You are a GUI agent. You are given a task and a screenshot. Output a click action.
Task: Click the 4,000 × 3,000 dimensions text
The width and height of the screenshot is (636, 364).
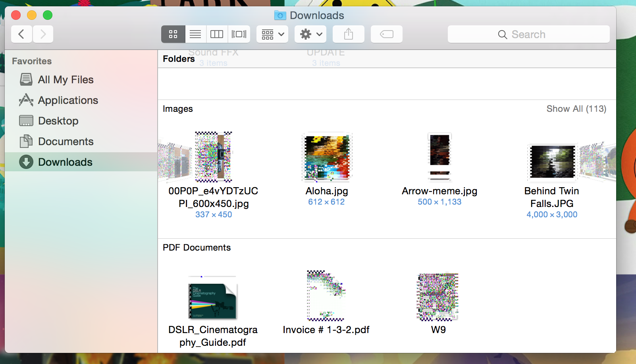pos(552,215)
